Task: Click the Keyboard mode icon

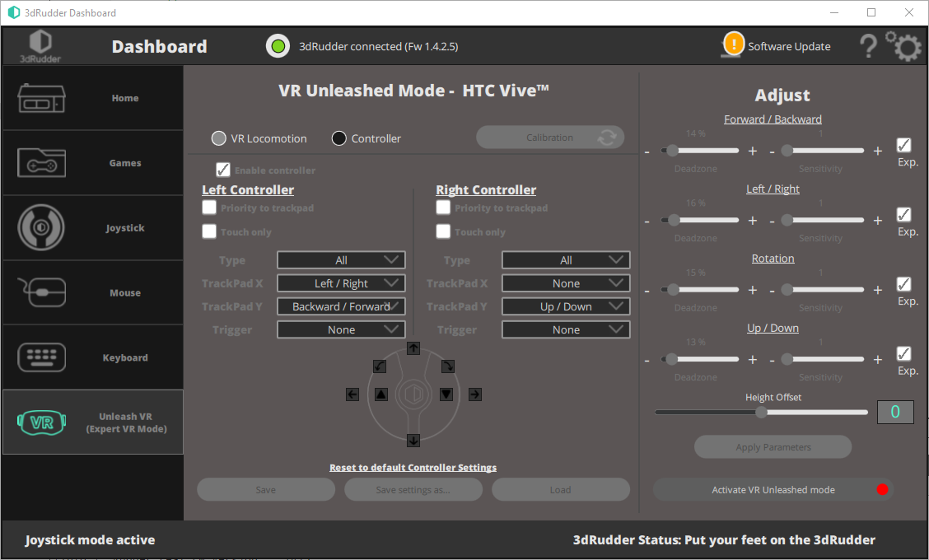Action: tap(41, 357)
